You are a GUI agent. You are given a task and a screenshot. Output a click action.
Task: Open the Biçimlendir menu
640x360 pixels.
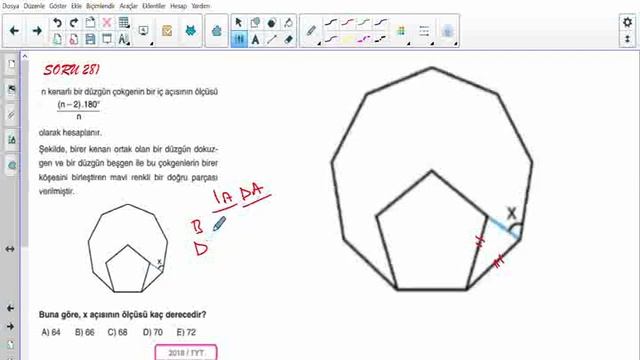tap(100, 6)
